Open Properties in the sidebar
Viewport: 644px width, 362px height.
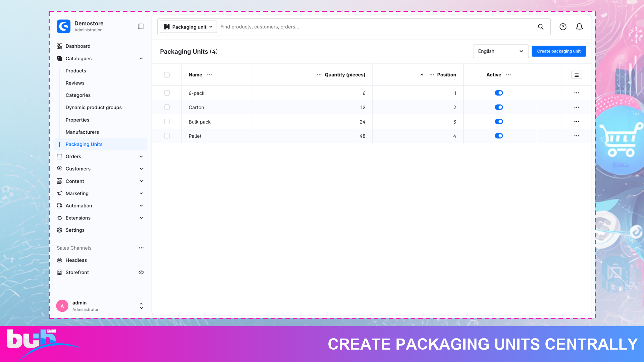pyautogui.click(x=77, y=120)
